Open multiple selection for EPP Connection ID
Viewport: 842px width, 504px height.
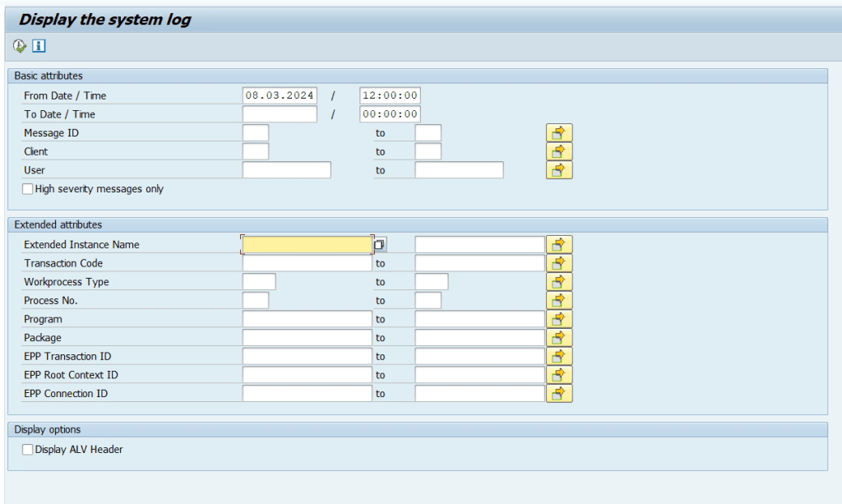tap(559, 393)
